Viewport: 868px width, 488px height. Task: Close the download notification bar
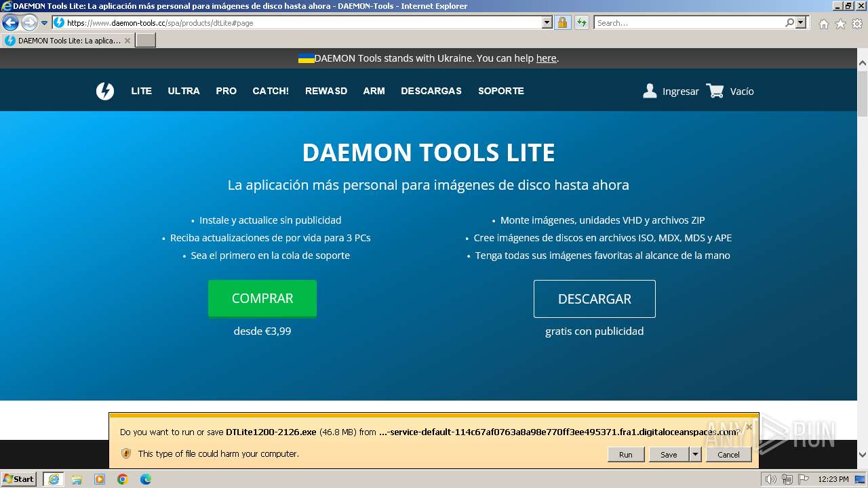[x=749, y=428]
